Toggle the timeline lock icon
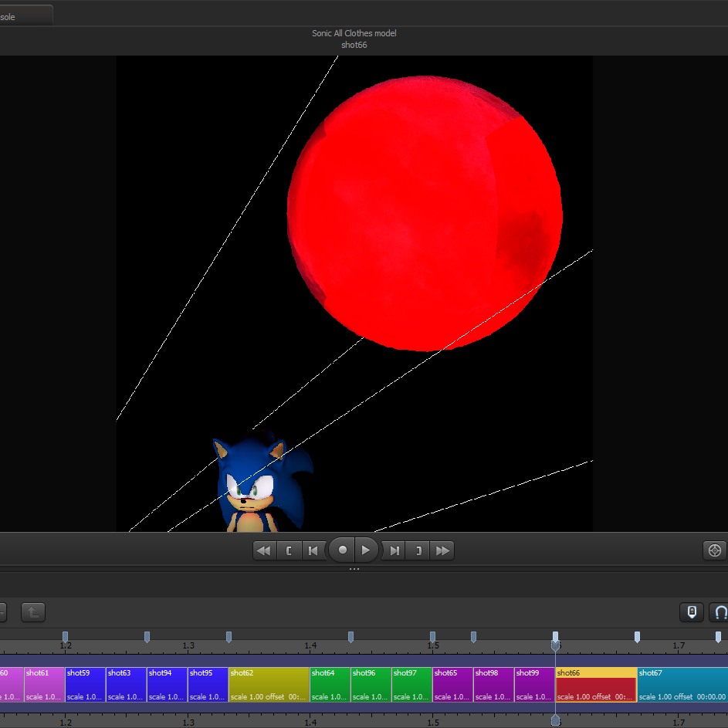 pyautogui.click(x=692, y=612)
